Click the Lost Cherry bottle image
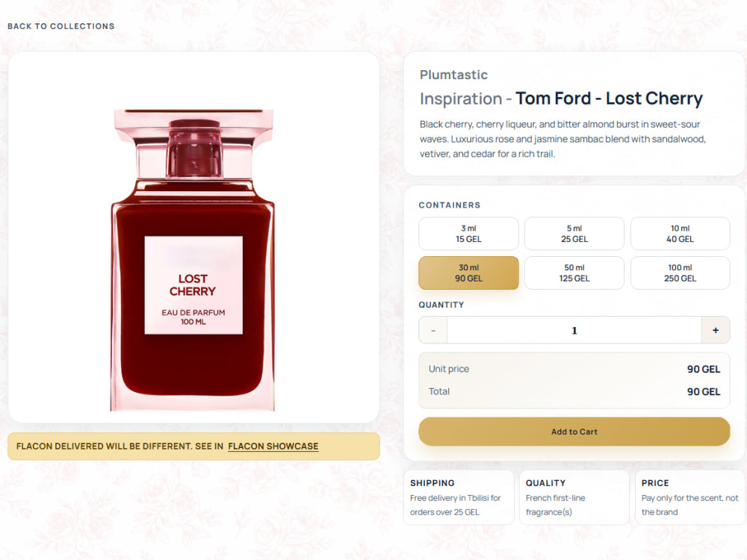Viewport: 747px width, 560px height. click(x=193, y=260)
